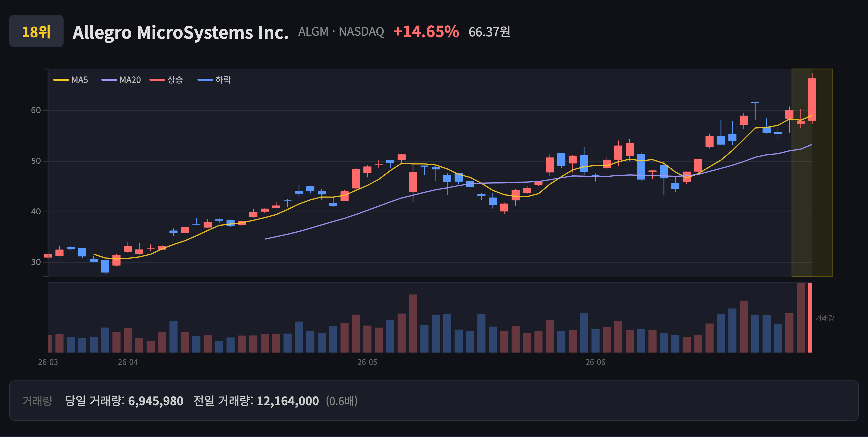Select the Allegro MicroSystems Inc. title
The height and width of the screenshot is (437, 868).
(180, 32)
